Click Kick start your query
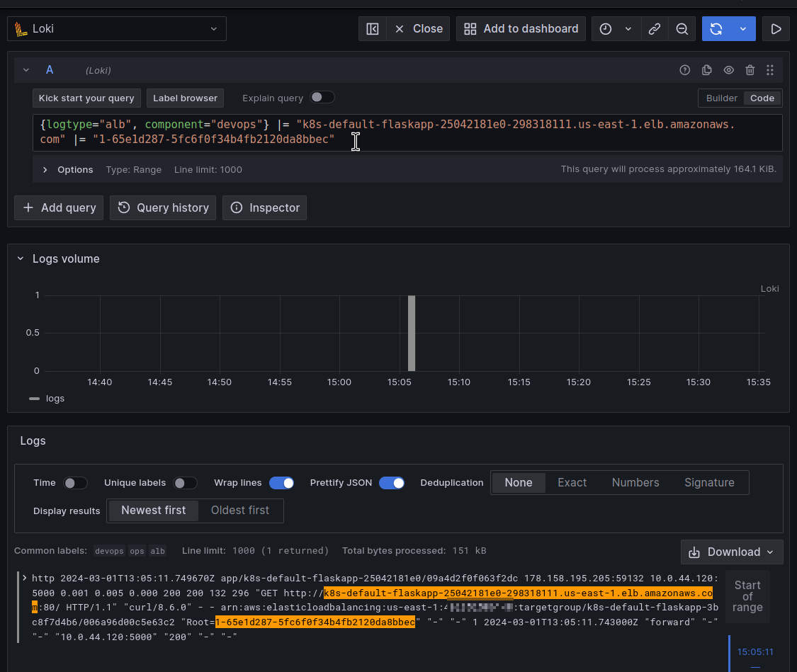Image resolution: width=797 pixels, height=672 pixels. 86,98
